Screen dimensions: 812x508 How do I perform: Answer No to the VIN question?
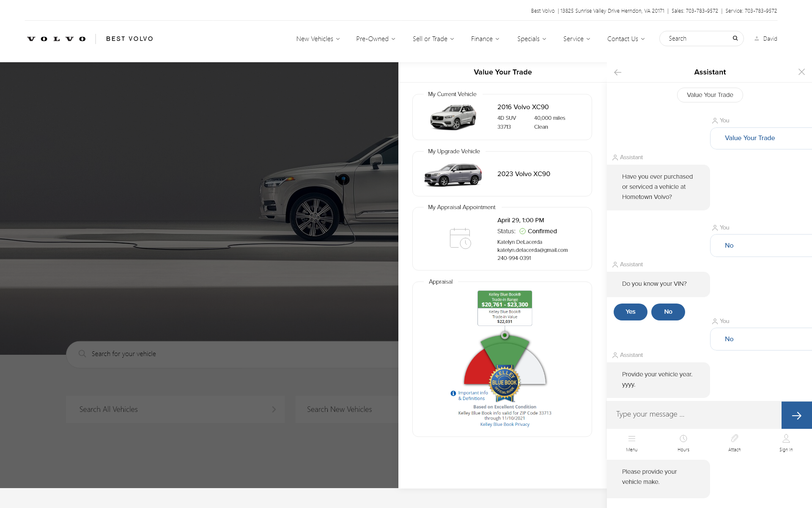click(668, 312)
